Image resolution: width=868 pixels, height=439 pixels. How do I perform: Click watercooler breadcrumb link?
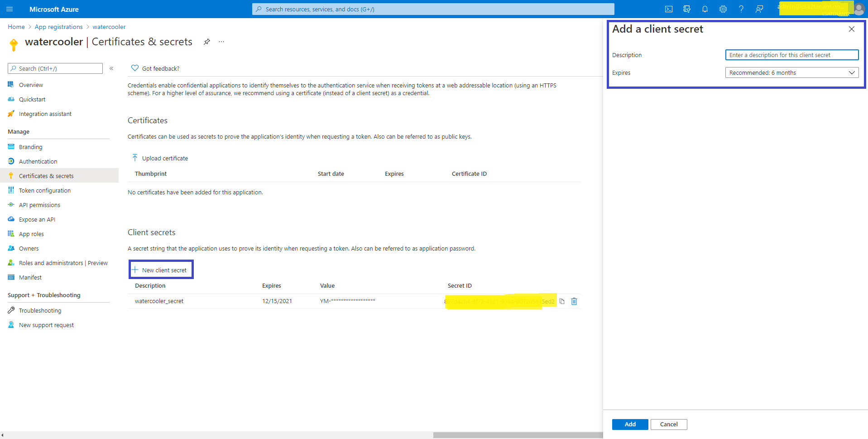[109, 27]
